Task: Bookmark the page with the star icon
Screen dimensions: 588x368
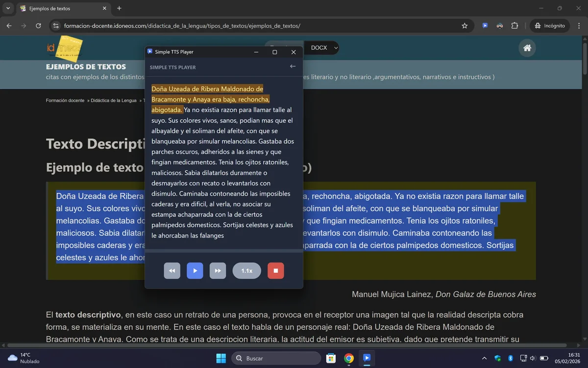Action: [464, 26]
